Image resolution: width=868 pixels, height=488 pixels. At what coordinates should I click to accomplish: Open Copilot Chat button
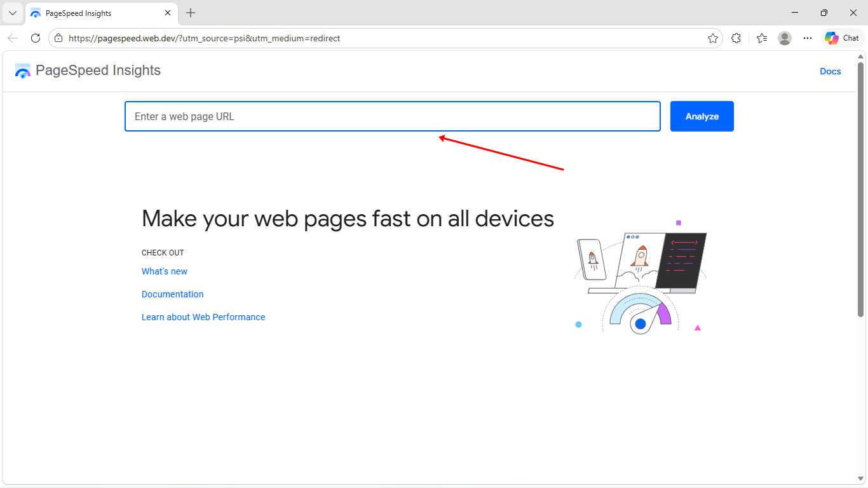click(x=842, y=38)
